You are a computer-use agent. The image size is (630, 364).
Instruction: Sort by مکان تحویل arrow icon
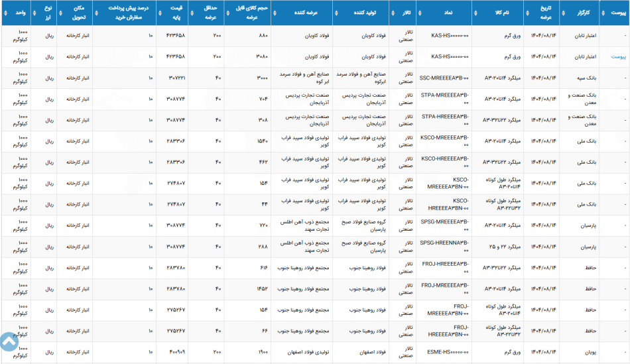pyautogui.click(x=60, y=13)
